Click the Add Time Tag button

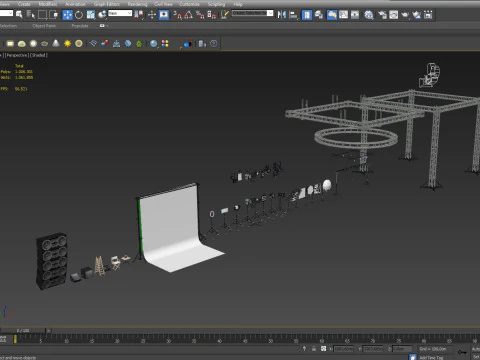(431, 357)
